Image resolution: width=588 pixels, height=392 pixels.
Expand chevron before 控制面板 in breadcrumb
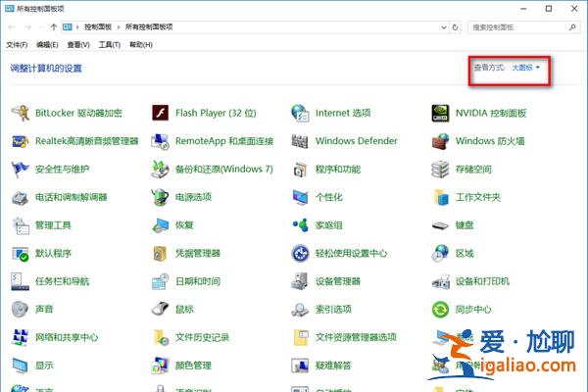coord(77,27)
